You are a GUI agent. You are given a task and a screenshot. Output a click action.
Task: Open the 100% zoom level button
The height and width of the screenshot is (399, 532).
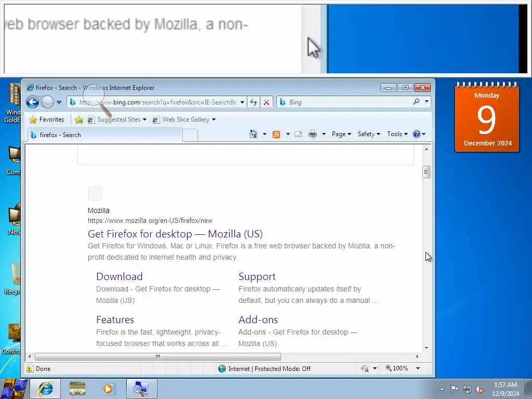click(396, 368)
